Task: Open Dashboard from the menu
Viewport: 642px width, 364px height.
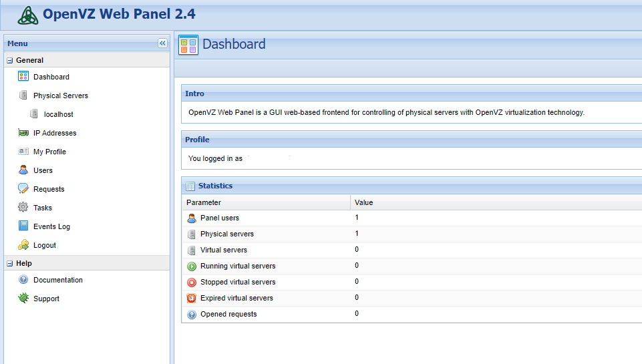Action: 51,77
